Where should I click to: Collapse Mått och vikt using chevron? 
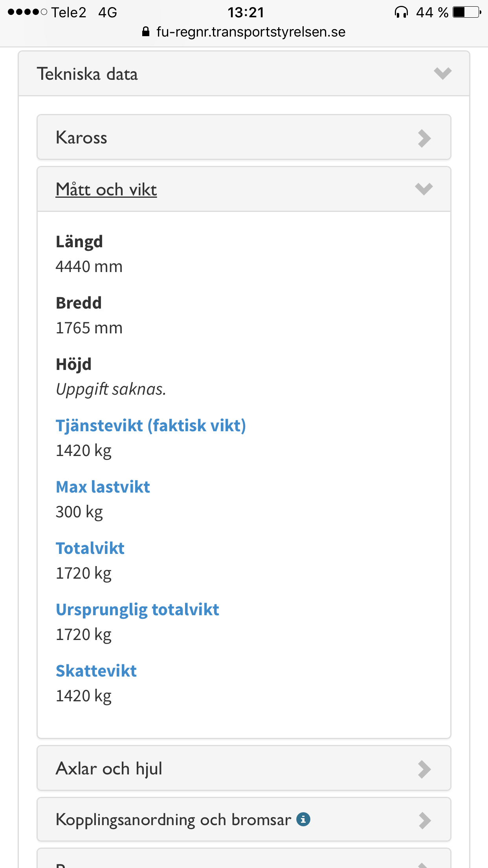click(424, 189)
